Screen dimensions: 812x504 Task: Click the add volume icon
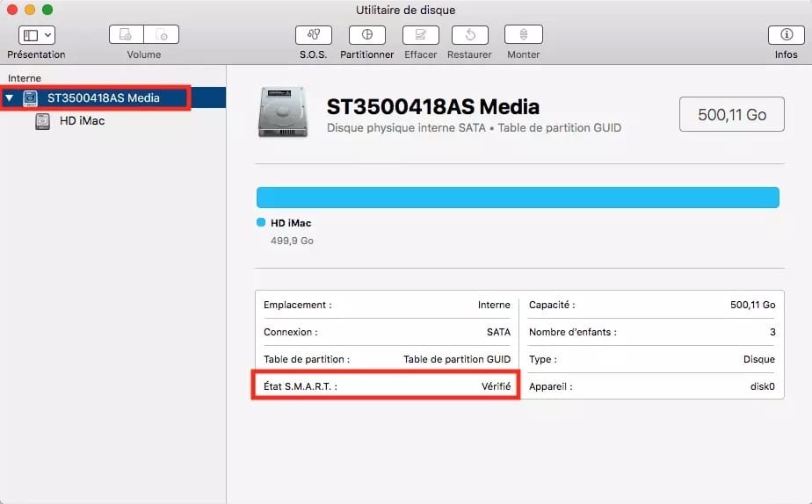[x=127, y=35]
